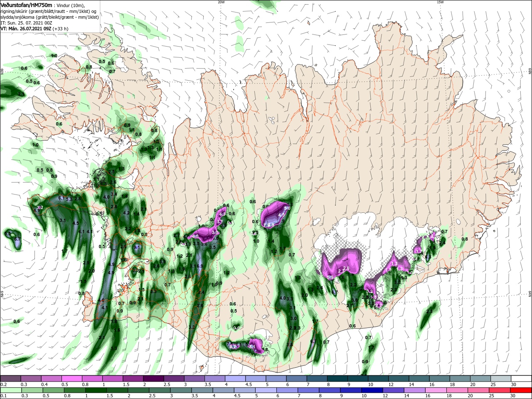Pick snow scale swatch between 6 and 7
This screenshot has height=399, width=532.
[x=297, y=379]
